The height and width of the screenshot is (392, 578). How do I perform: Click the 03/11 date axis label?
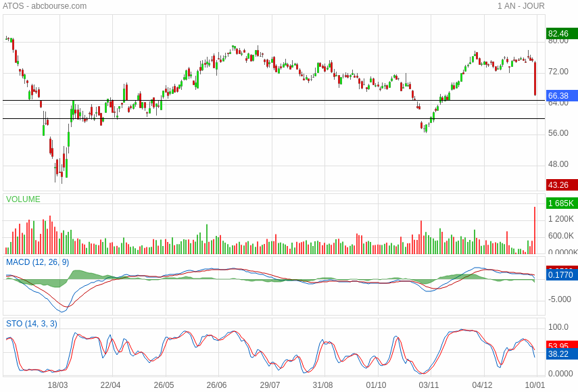[x=429, y=385]
